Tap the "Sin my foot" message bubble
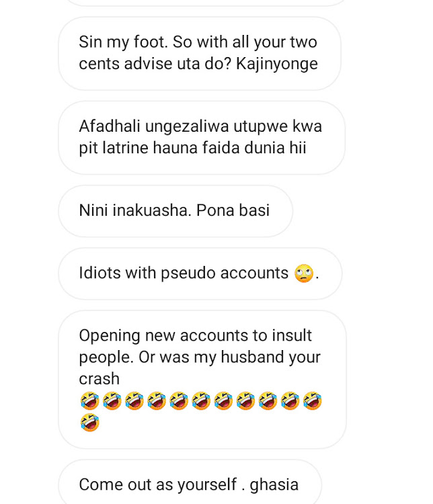433x504 pixels. 200,53
